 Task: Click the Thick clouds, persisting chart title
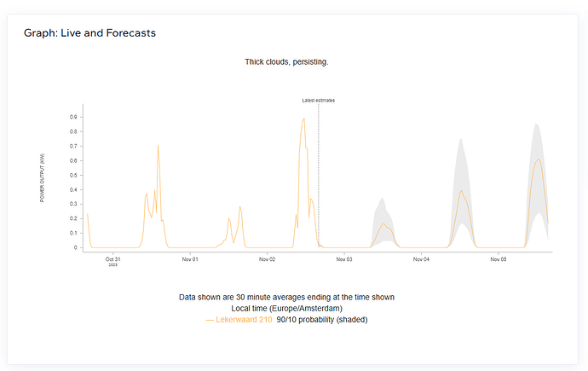tap(286, 62)
